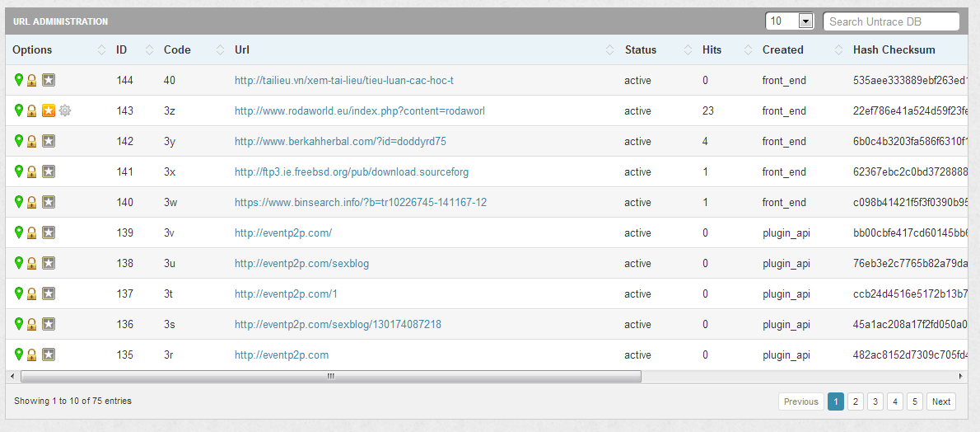The width and height of the screenshot is (980, 432).
Task: Open the berkahherbal.com link
Action: (x=341, y=142)
